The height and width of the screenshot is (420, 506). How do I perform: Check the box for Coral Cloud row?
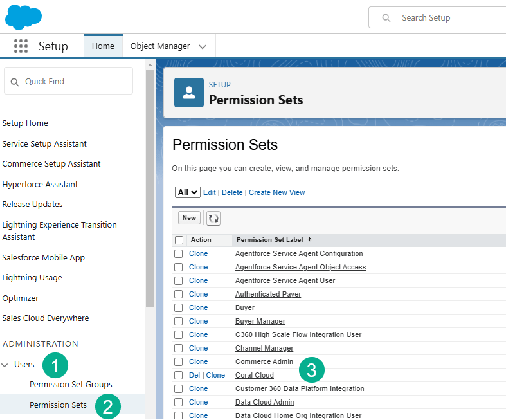click(x=179, y=375)
